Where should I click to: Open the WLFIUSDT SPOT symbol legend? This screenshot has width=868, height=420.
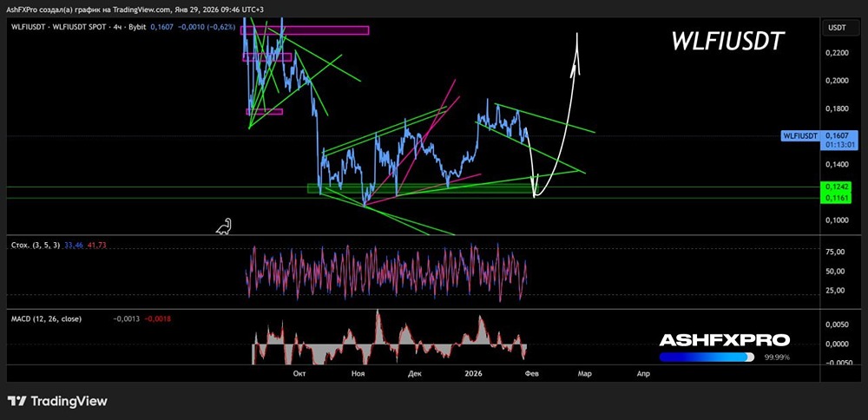pos(61,28)
